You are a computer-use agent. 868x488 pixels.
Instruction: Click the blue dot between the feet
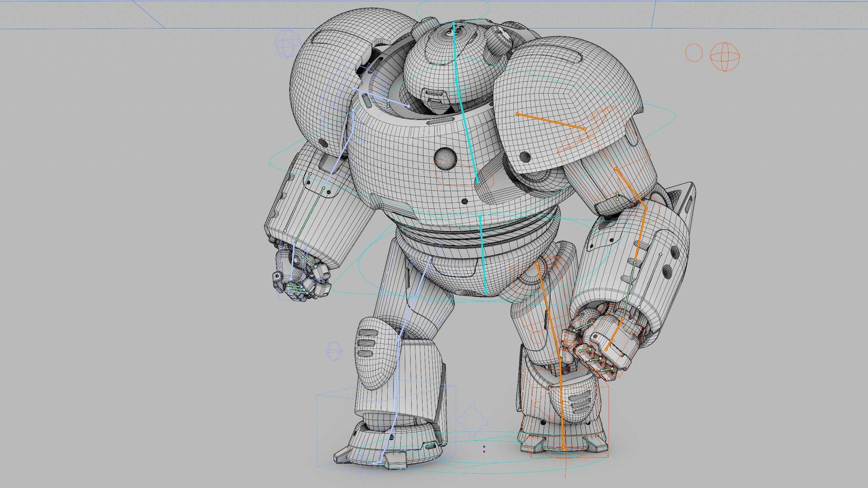click(484, 447)
